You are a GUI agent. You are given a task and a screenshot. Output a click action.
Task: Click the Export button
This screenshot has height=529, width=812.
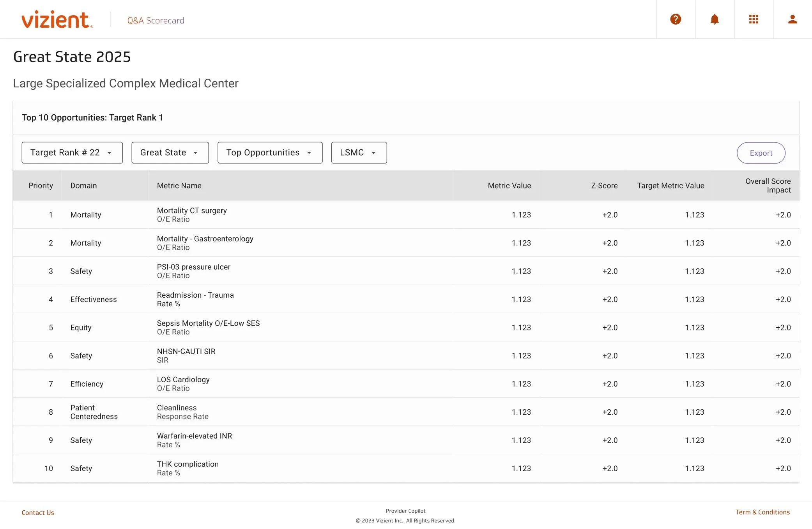[761, 153]
